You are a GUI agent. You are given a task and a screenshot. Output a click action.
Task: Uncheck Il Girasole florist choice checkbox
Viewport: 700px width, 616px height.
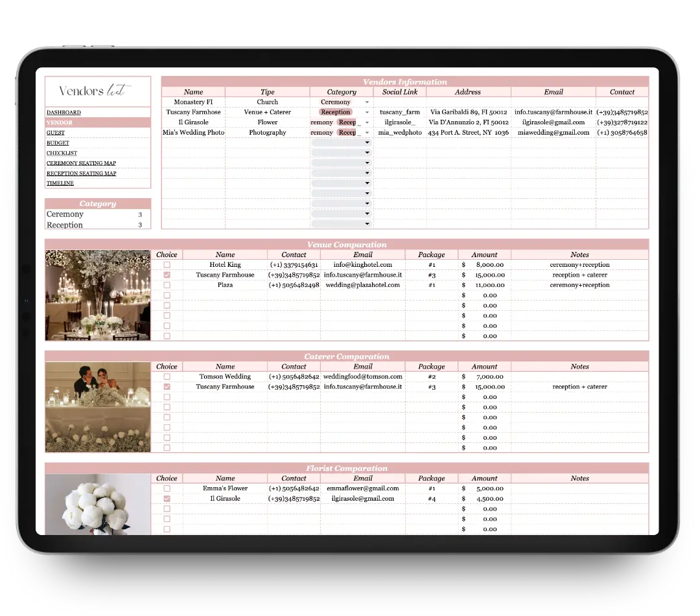click(167, 499)
